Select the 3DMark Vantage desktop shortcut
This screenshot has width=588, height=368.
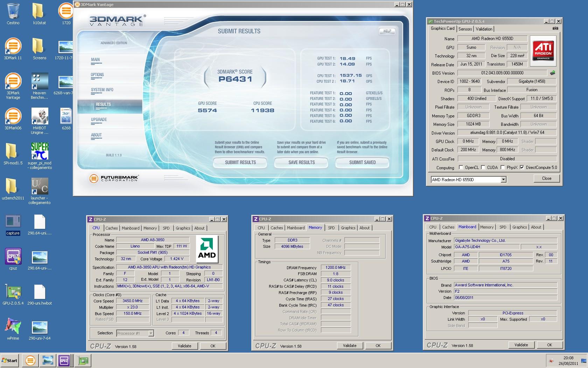coord(13,86)
